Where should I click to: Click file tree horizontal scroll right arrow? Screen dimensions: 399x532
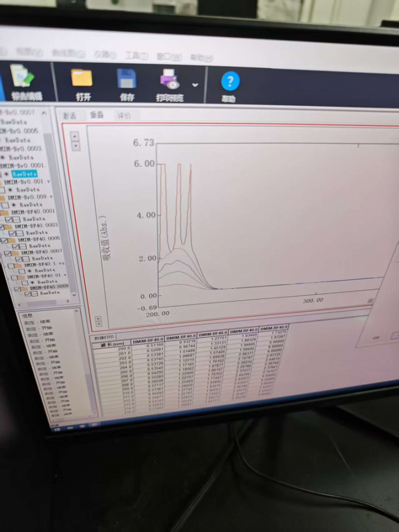(68, 301)
